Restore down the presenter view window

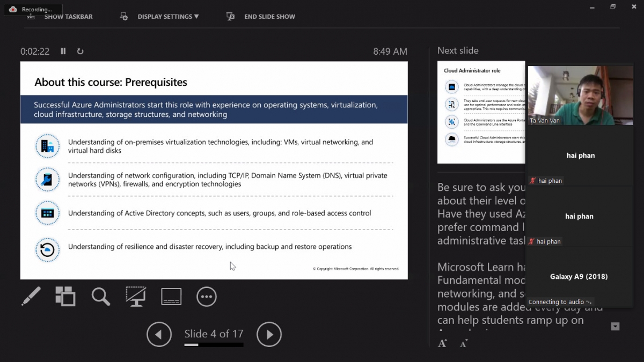pos(613,7)
